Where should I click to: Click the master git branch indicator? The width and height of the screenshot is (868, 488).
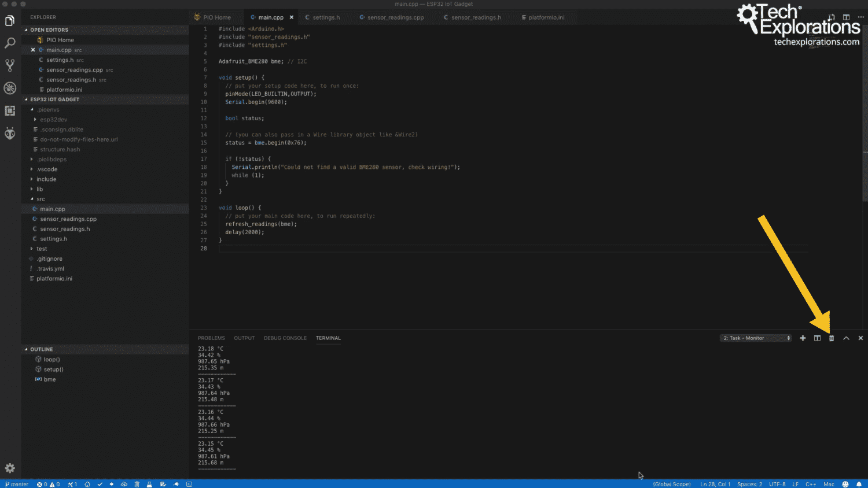click(x=17, y=484)
